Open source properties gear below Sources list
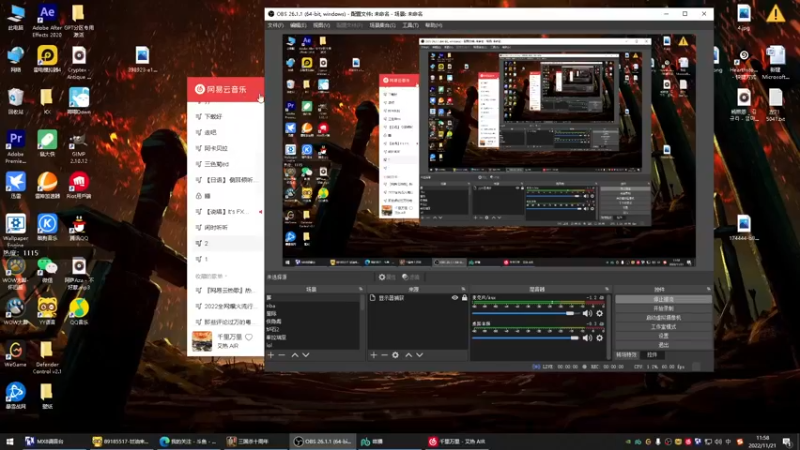The width and height of the screenshot is (800, 450). (x=395, y=355)
